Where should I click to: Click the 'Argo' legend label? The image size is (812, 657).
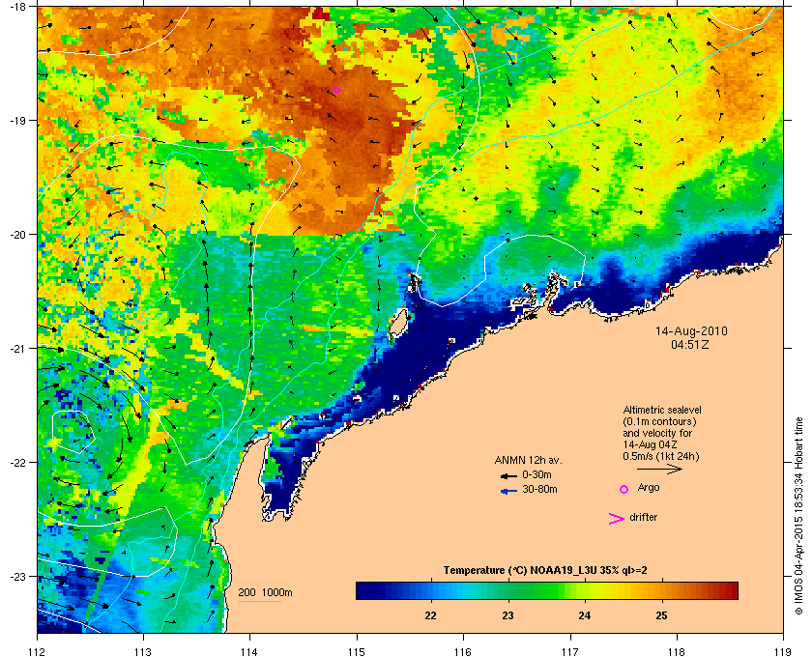(x=649, y=488)
